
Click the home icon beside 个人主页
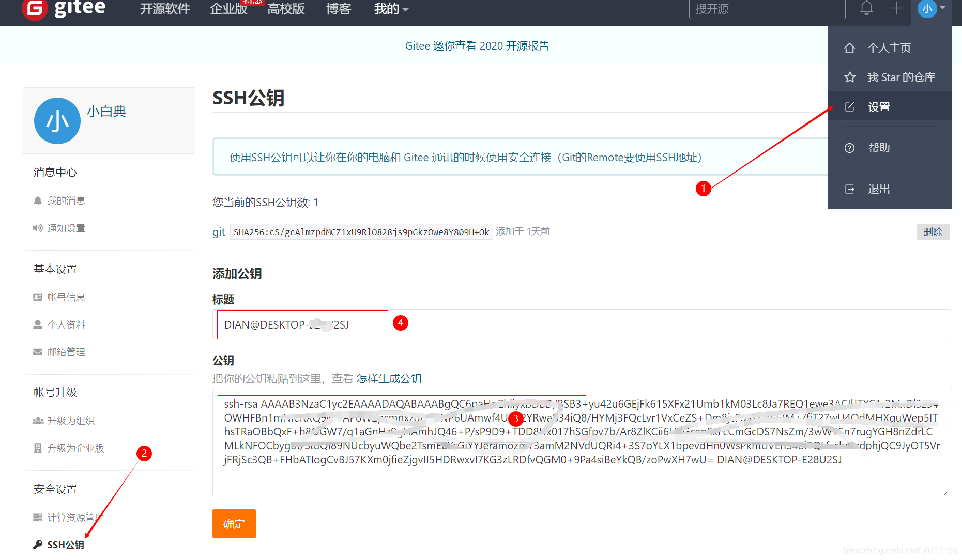tap(849, 48)
